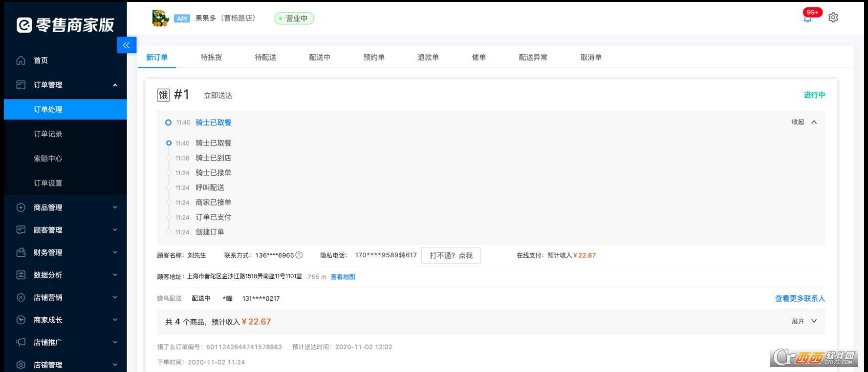Click the 商品管理 plus-circle icon

click(x=21, y=207)
